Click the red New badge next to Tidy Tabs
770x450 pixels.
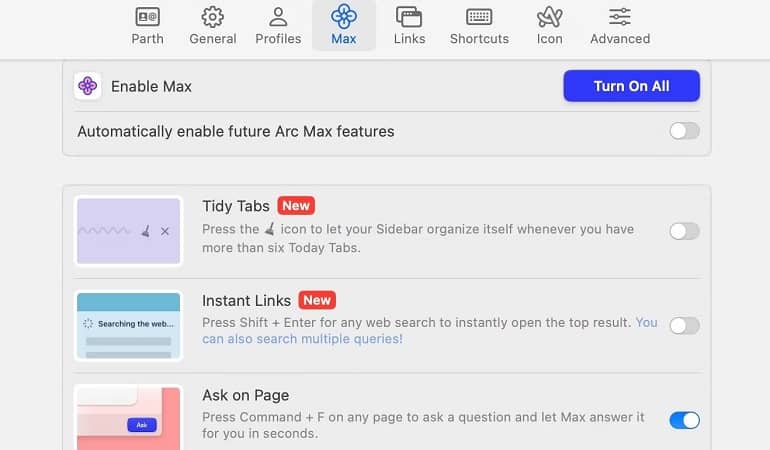296,205
